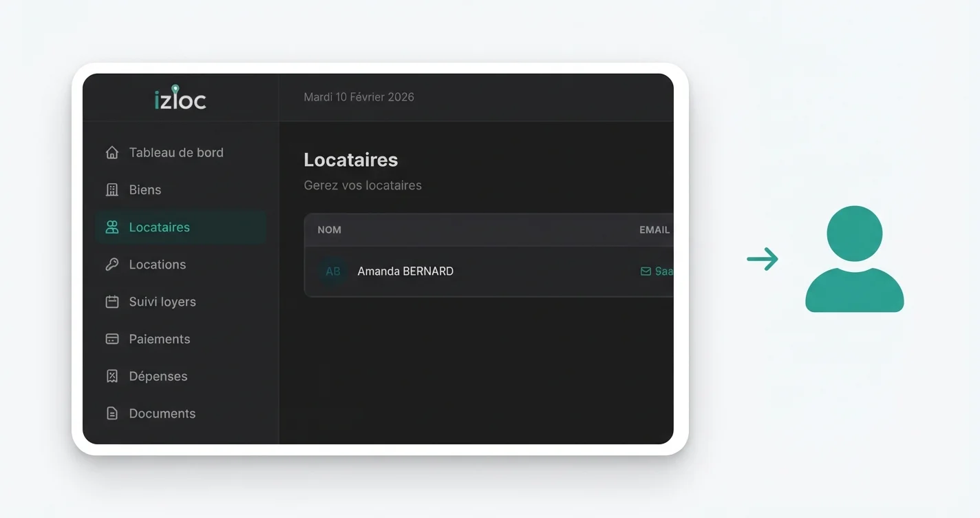Select Locataires in the sidebar
Viewport: 980px width, 518px height.
click(x=181, y=227)
